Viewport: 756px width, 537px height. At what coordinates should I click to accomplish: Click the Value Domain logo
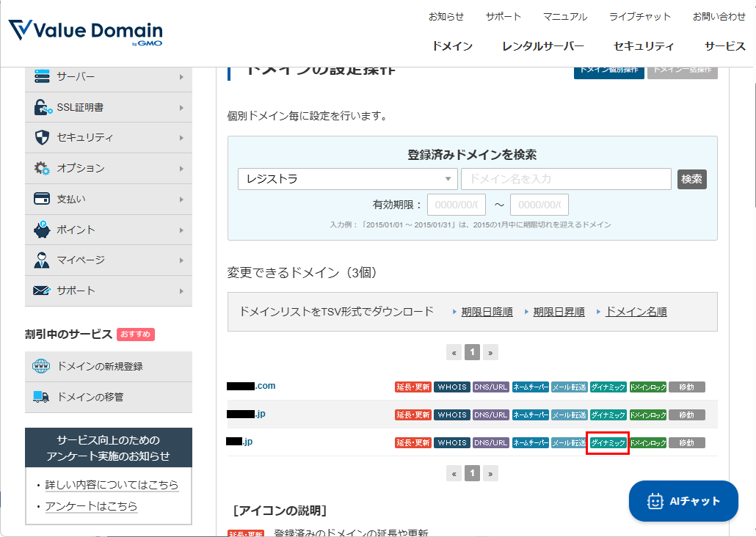(84, 31)
